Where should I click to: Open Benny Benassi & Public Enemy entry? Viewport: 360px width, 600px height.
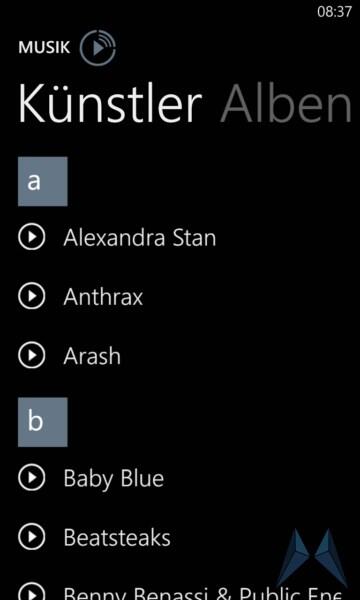coord(202,593)
